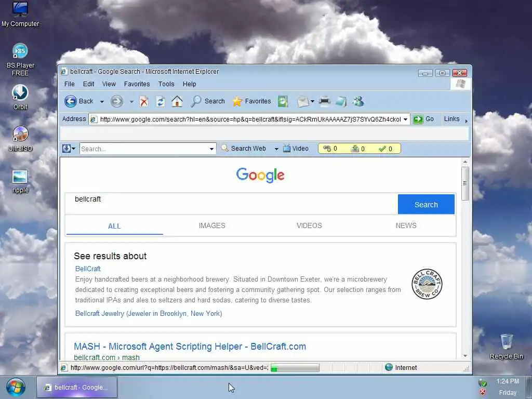This screenshot has height=399, width=532.
Task: Click the Windows Start orb
Action: [16, 387]
